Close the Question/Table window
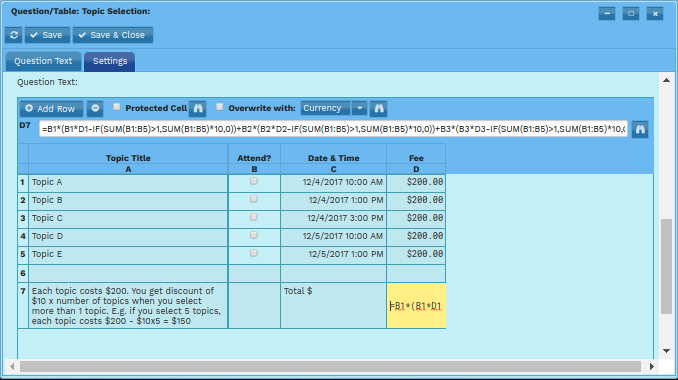Screen dimensions: 678x380 655,13
